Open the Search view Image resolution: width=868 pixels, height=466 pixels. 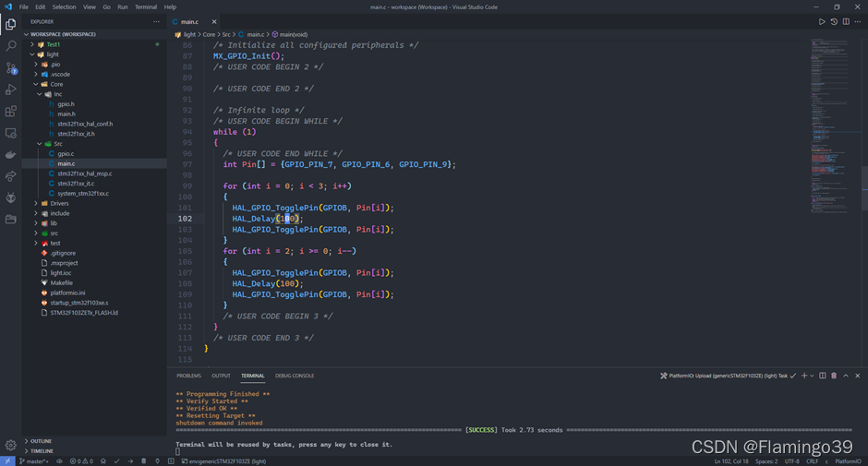10,46
